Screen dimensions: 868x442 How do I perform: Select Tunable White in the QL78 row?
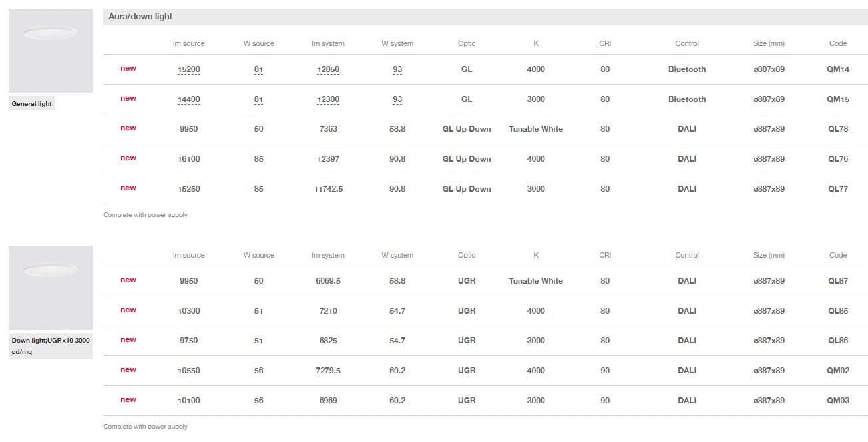point(535,129)
